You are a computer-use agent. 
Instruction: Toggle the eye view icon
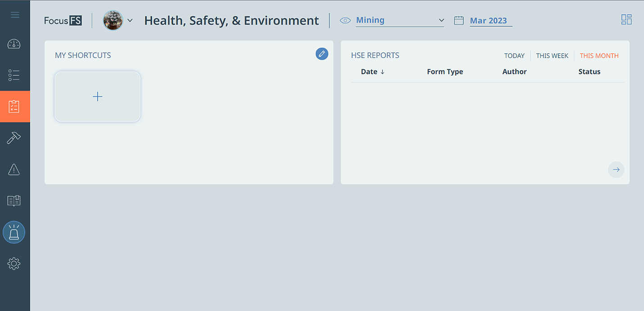pos(345,20)
